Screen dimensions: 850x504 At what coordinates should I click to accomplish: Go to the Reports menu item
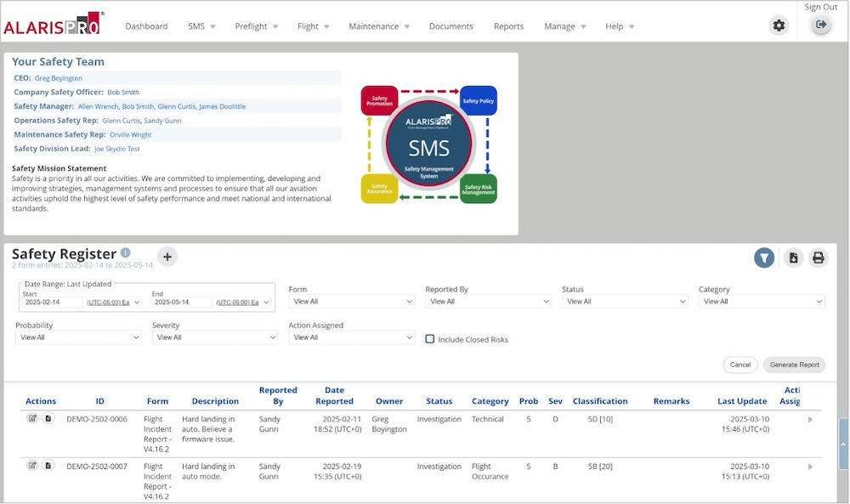pyautogui.click(x=508, y=26)
